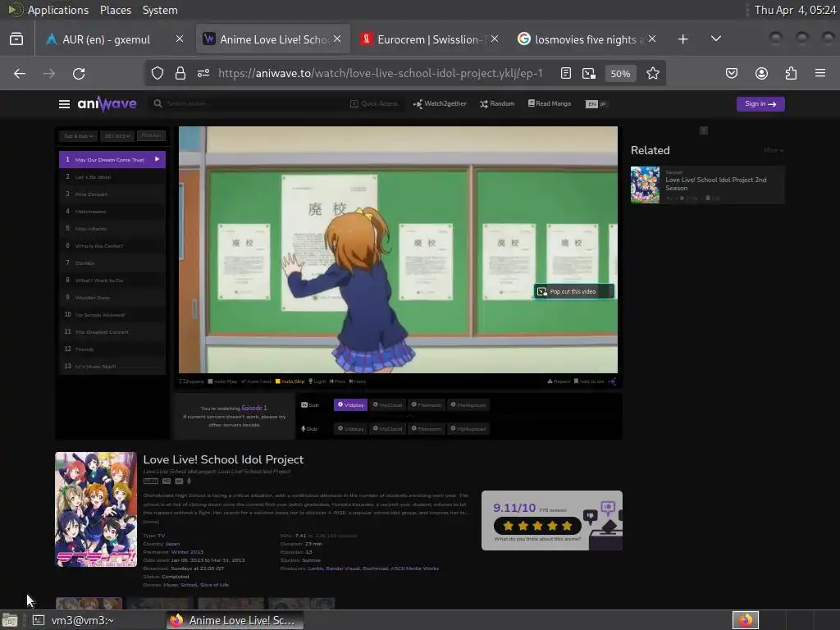The width and height of the screenshot is (840, 630).
Task: Select episode 13 in the episode list
Action: [x=112, y=367]
